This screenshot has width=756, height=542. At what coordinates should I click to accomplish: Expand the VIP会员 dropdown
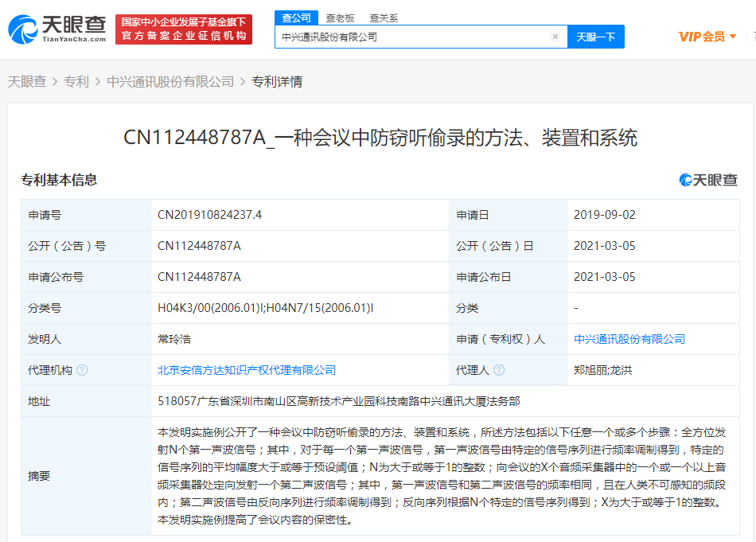tap(707, 37)
